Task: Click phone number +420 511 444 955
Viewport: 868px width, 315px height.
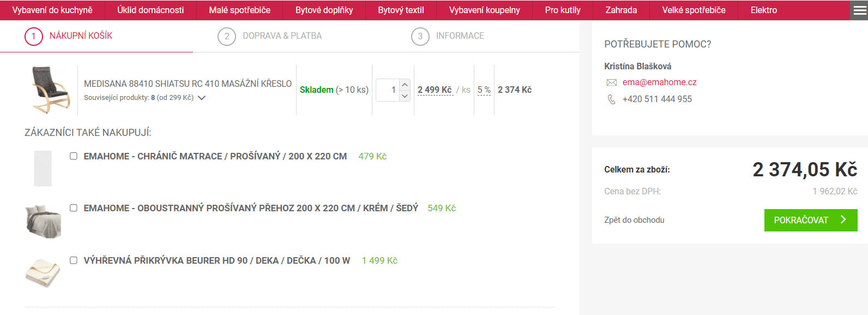Action: (657, 99)
